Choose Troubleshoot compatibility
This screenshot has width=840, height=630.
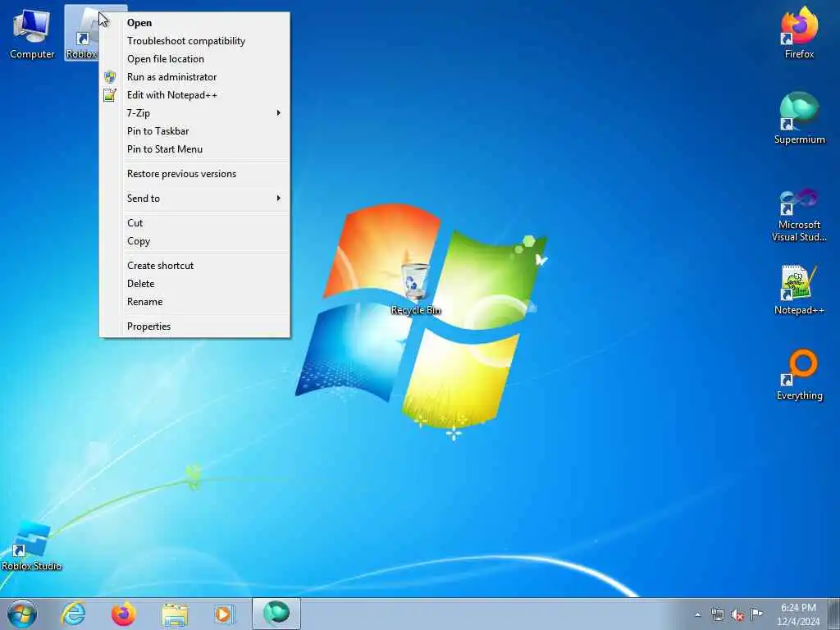[195, 41]
